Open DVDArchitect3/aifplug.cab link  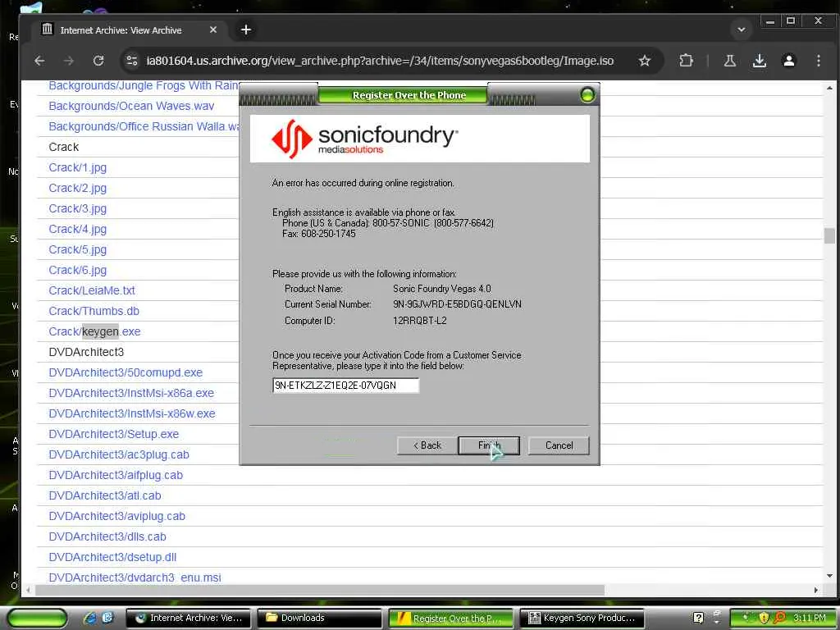pos(116,475)
